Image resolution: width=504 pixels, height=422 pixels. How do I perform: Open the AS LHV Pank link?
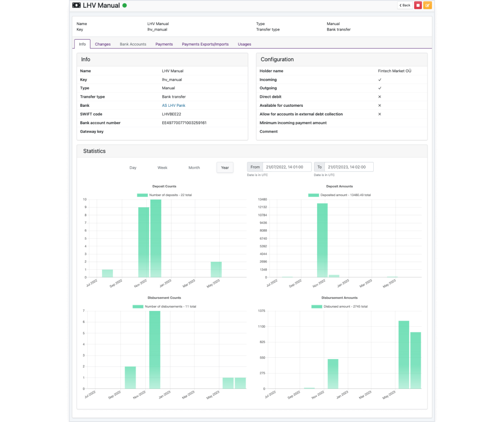174,105
